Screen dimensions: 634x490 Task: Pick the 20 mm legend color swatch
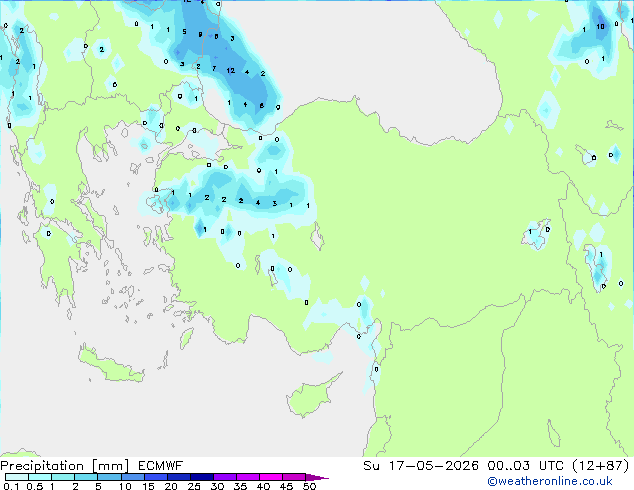point(178,477)
